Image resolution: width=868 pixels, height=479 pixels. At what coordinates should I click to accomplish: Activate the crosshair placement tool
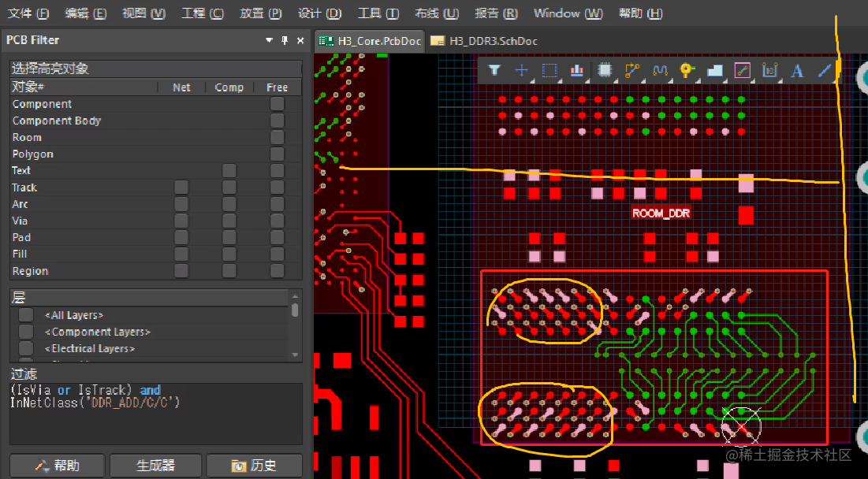tap(521, 69)
